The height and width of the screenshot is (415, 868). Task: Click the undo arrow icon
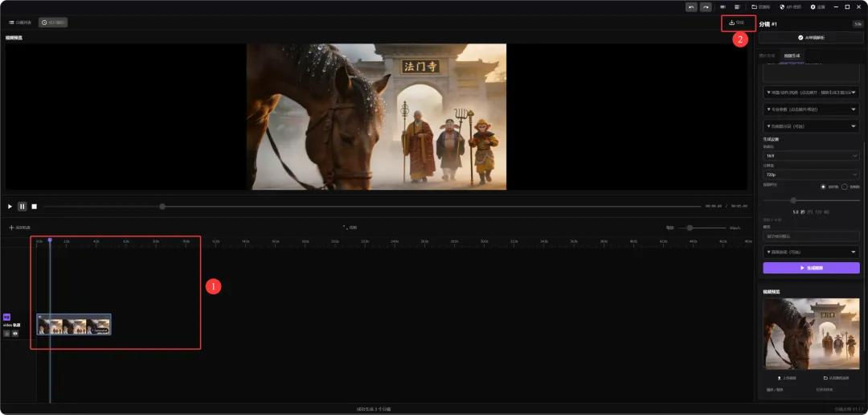tap(691, 7)
